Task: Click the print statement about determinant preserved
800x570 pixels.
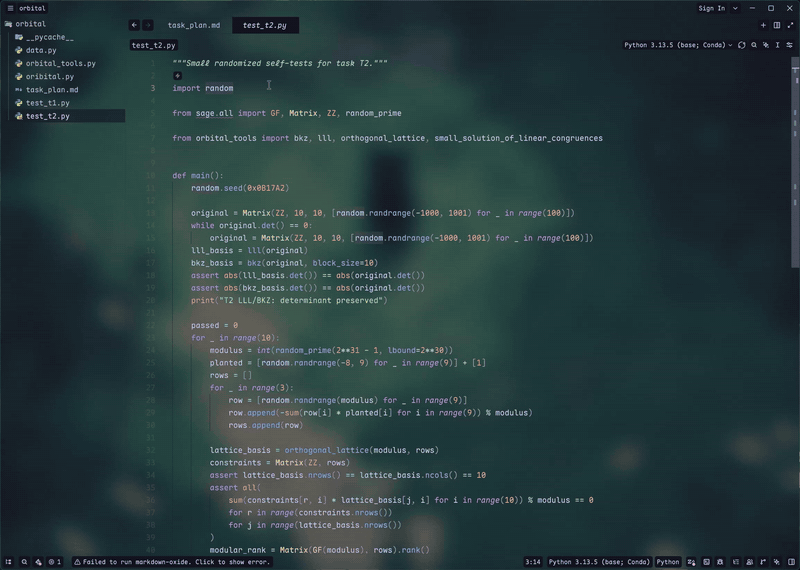Action: pyautogui.click(x=289, y=300)
